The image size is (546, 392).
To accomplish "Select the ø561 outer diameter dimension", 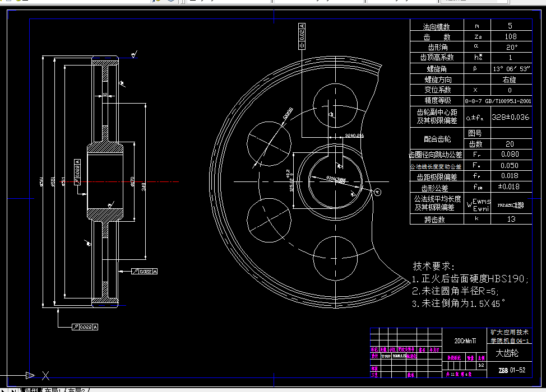I will [x=41, y=181].
